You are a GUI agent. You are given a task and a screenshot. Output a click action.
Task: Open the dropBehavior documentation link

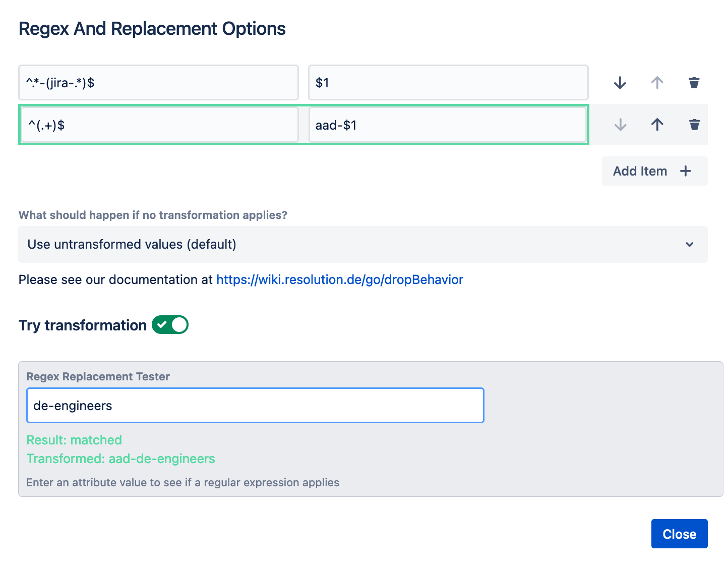click(x=339, y=279)
